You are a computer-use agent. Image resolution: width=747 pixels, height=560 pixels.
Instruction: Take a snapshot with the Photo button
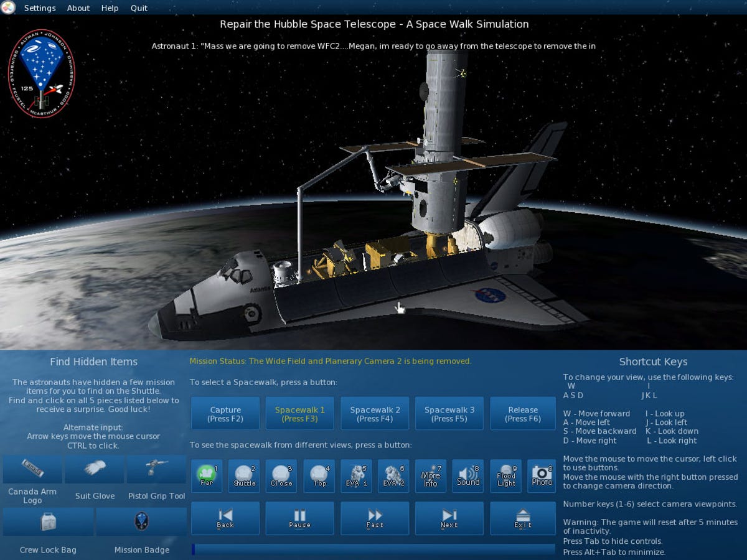tap(542, 476)
